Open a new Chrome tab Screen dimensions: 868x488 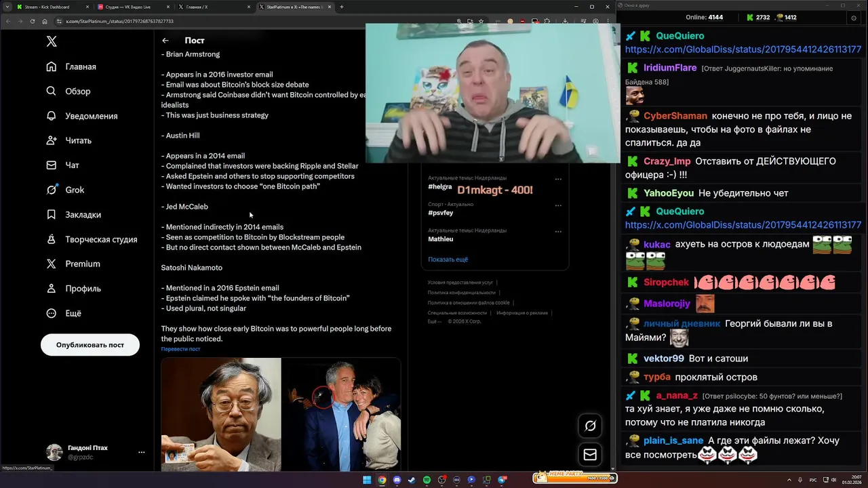[342, 7]
